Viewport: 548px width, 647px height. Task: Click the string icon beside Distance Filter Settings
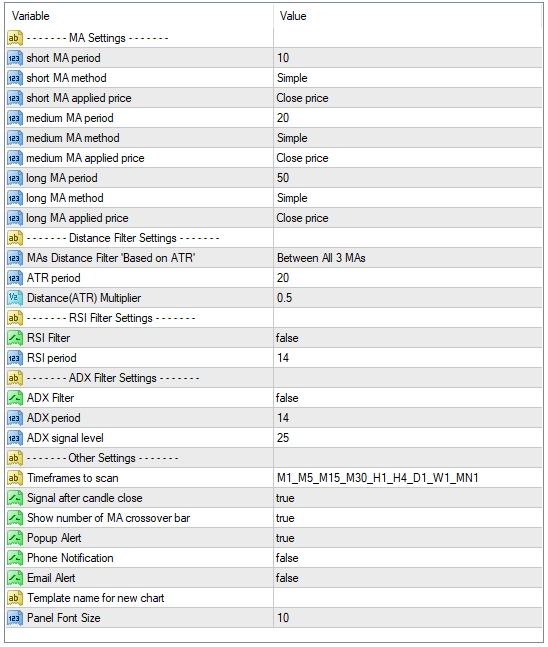[14, 238]
